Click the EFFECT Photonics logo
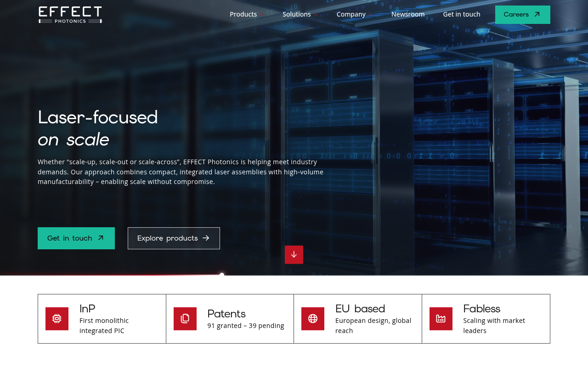 click(x=70, y=15)
